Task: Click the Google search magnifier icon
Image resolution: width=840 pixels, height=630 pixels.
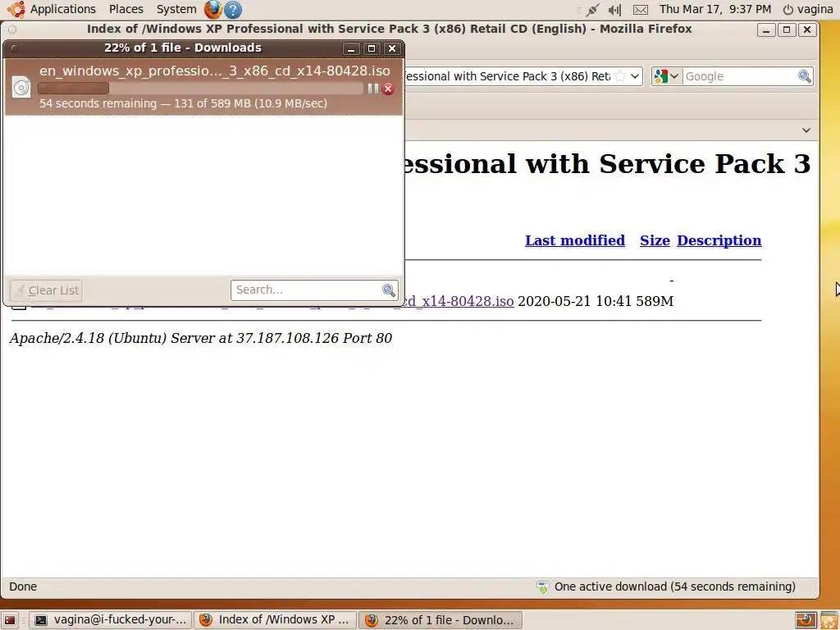Action: pyautogui.click(x=804, y=76)
